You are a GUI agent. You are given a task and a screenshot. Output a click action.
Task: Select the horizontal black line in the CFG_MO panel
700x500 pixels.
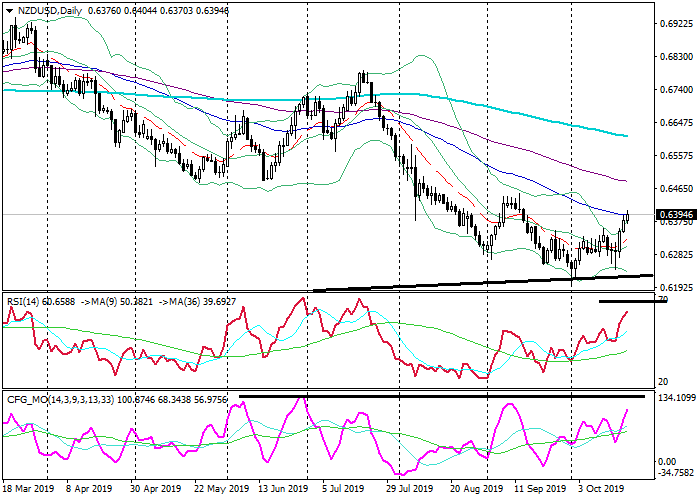coord(450,397)
